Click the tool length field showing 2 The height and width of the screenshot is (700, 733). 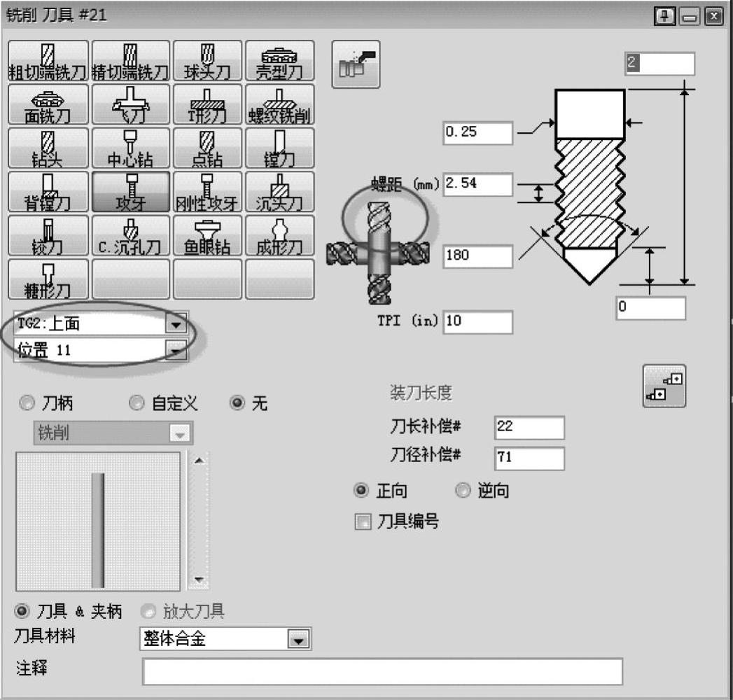[659, 64]
